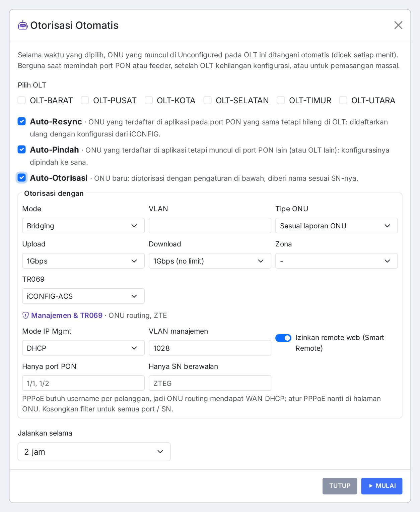Screen dimensions: 420x512
Task: Start auto authorization with MULAI button
Action: [x=382, y=486]
